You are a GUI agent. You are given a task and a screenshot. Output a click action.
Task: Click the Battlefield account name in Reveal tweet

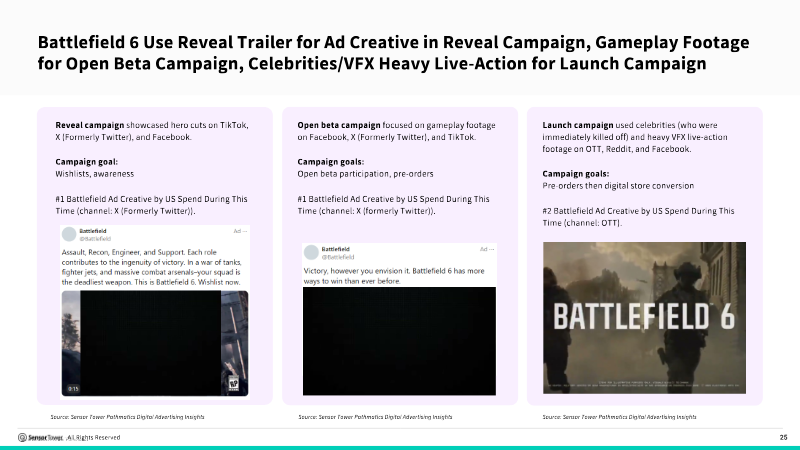tap(93, 231)
